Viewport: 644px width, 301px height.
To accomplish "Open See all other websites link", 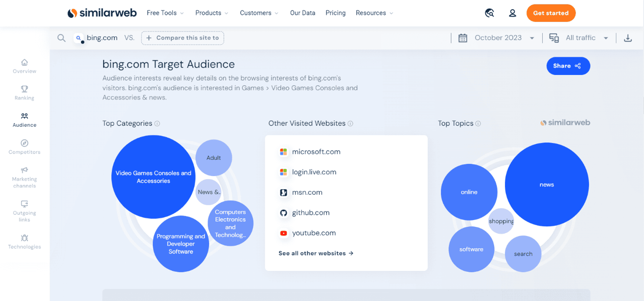I will coord(316,253).
